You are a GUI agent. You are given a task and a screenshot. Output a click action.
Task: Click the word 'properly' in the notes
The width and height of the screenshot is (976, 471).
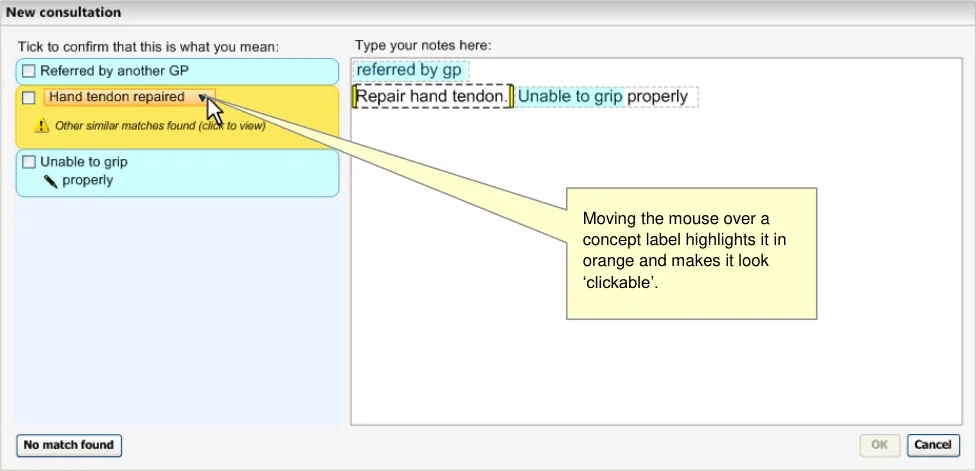coord(658,97)
